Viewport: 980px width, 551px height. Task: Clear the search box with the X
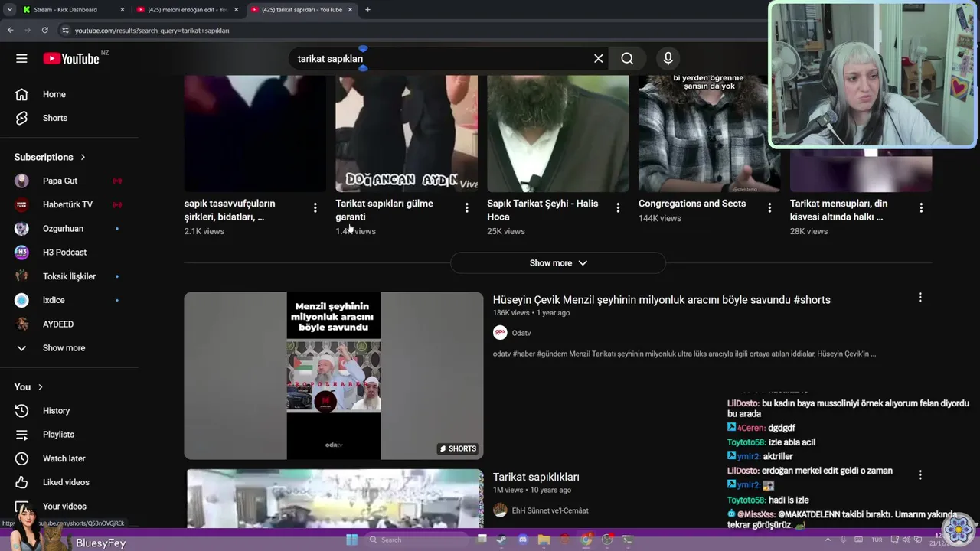(x=599, y=58)
